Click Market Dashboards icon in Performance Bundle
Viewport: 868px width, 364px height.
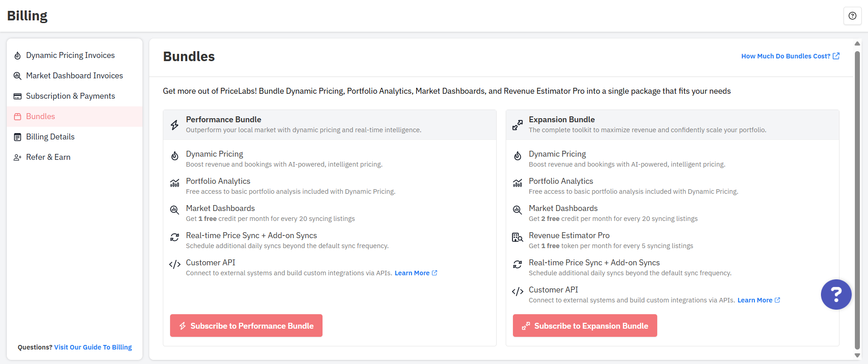[x=175, y=210]
